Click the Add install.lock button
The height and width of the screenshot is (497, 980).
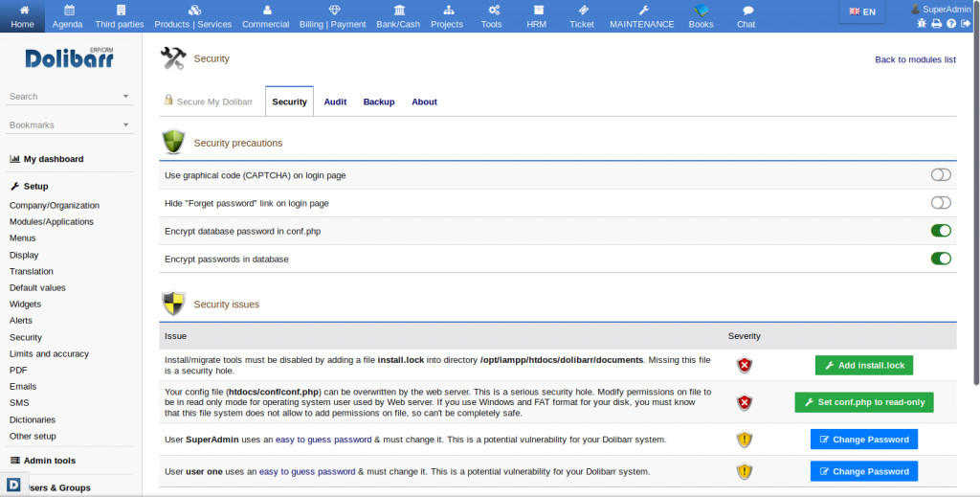point(864,366)
